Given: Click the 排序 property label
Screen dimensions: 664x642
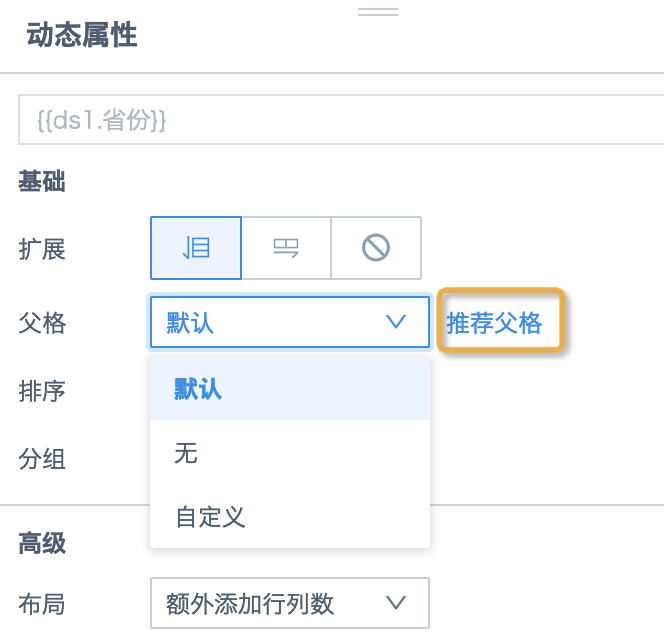Looking at the screenshot, I should click(x=42, y=391).
